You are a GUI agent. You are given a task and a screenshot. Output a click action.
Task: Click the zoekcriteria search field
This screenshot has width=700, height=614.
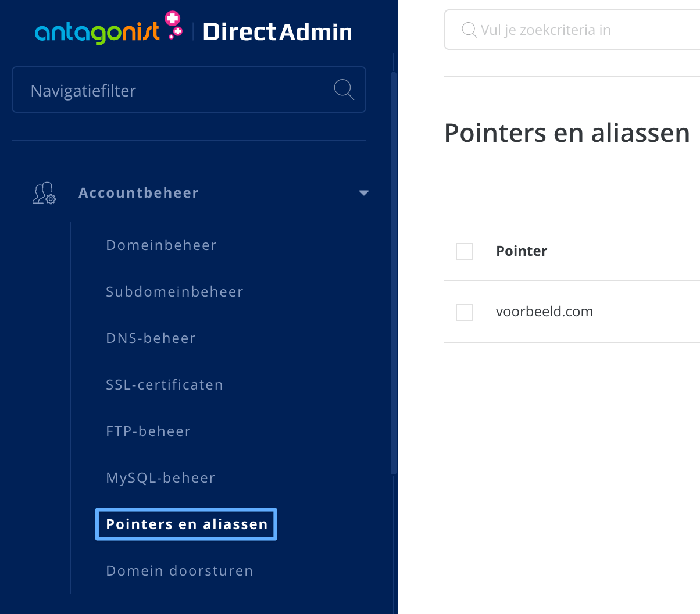(558, 30)
